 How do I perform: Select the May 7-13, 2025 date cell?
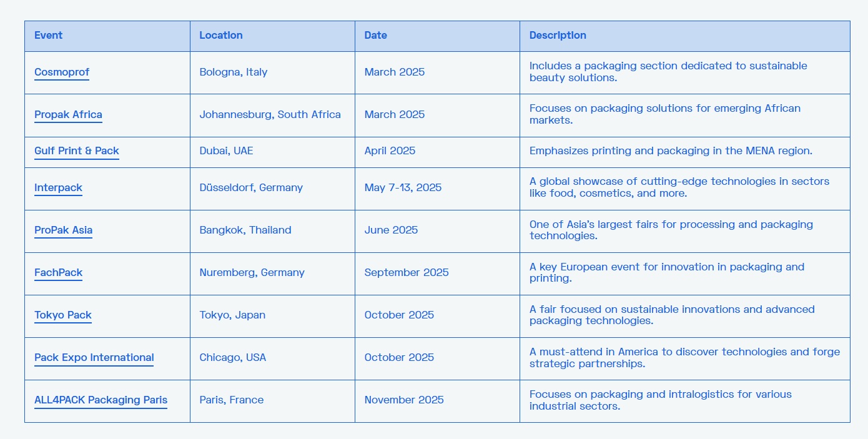pyautogui.click(x=437, y=189)
